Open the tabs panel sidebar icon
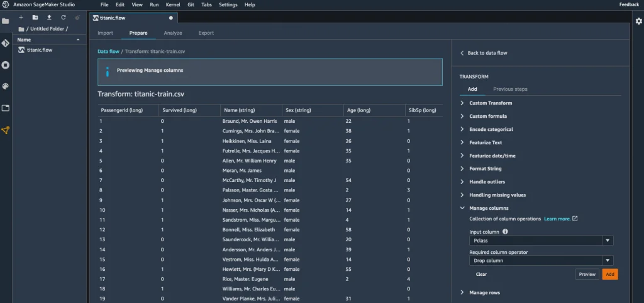This screenshot has width=644, height=303. point(5,108)
